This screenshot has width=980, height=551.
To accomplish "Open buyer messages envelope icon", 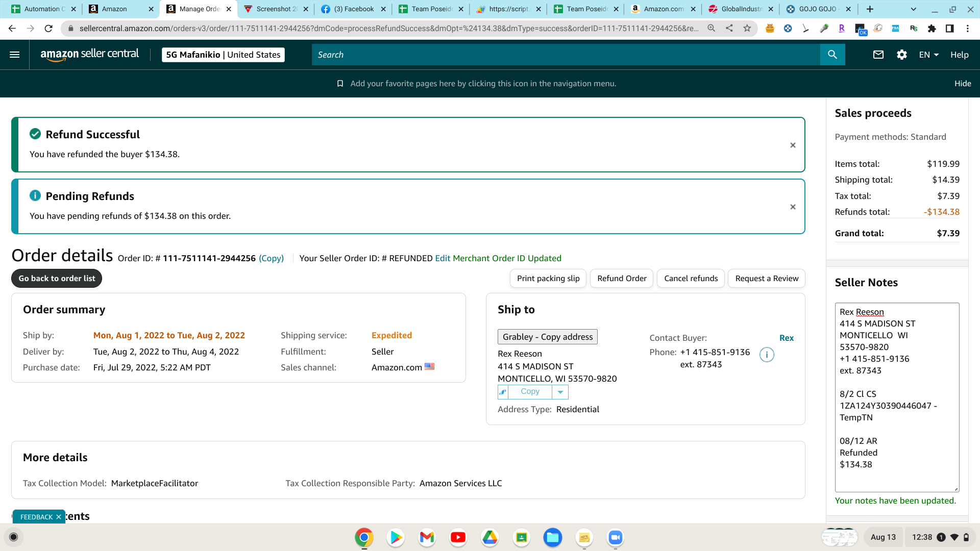I will coord(878,55).
